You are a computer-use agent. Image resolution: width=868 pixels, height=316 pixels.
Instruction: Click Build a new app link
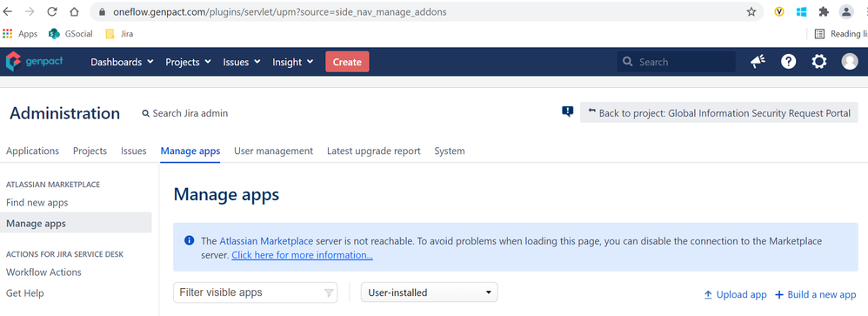[816, 295]
